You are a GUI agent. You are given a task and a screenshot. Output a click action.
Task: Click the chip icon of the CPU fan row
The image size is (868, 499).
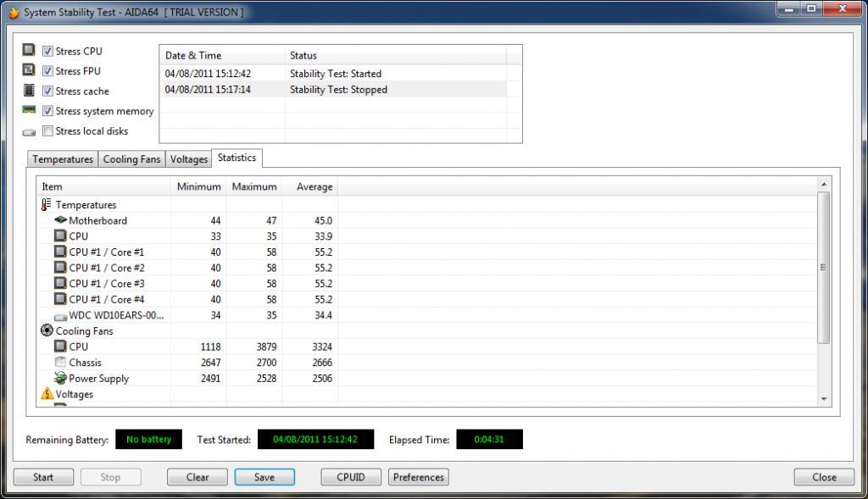tap(60, 346)
